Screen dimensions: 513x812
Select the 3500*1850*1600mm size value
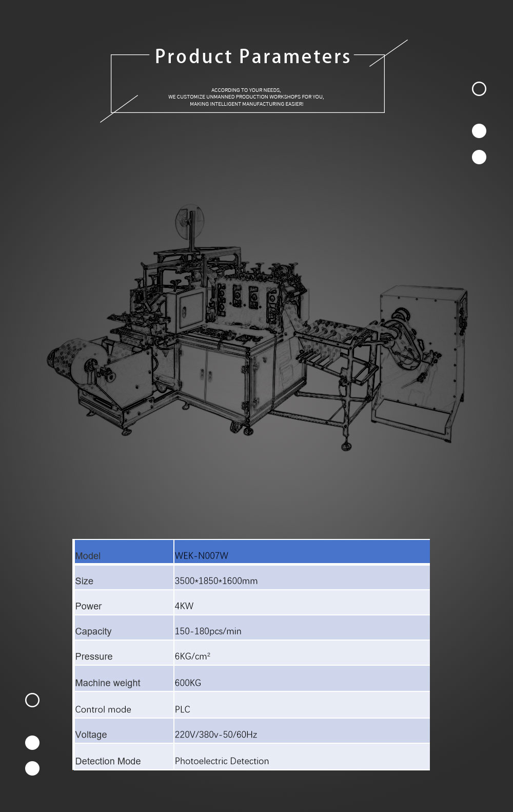(x=216, y=581)
